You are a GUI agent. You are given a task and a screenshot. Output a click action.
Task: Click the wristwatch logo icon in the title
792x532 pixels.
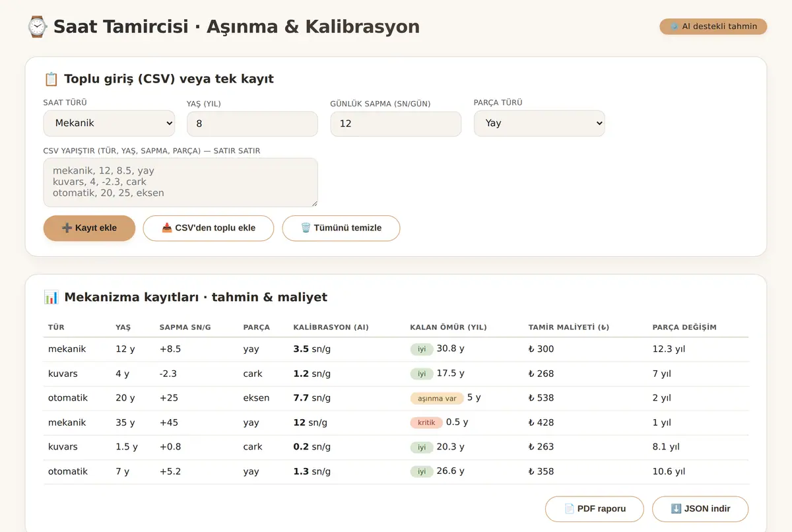[37, 26]
